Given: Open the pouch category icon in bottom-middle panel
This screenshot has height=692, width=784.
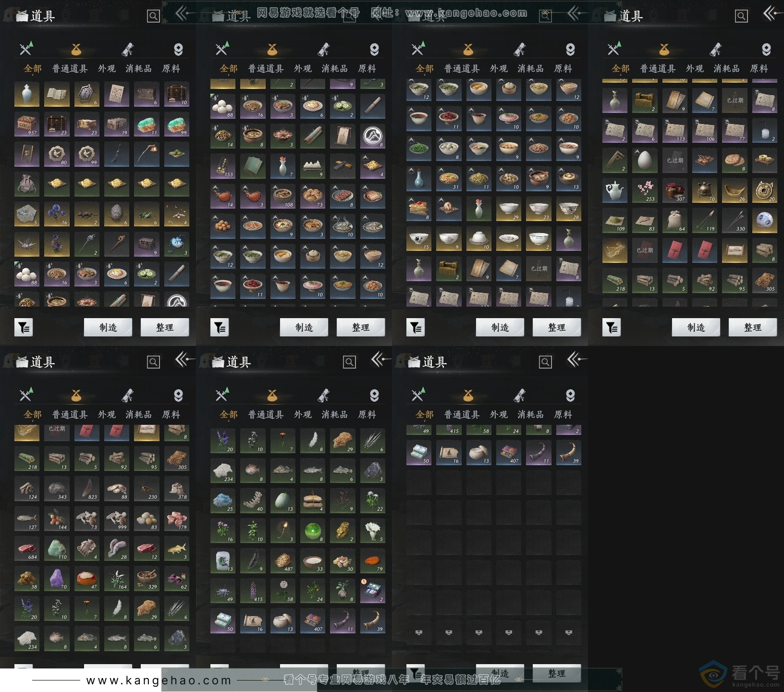Looking at the screenshot, I should pos(272,395).
